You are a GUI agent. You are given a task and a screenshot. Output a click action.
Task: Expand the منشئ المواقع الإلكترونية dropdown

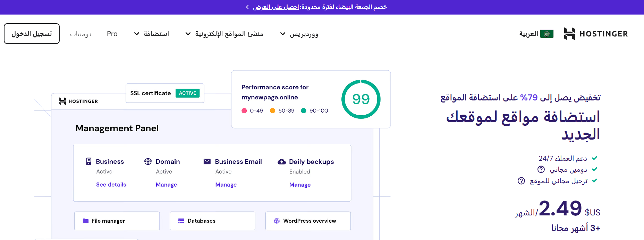pyautogui.click(x=224, y=34)
